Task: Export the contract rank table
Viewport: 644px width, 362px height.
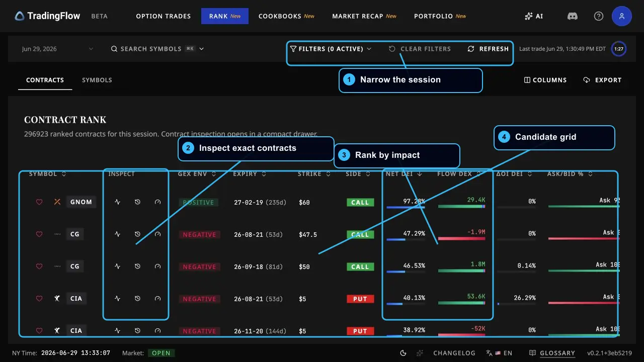Action: 602,80
